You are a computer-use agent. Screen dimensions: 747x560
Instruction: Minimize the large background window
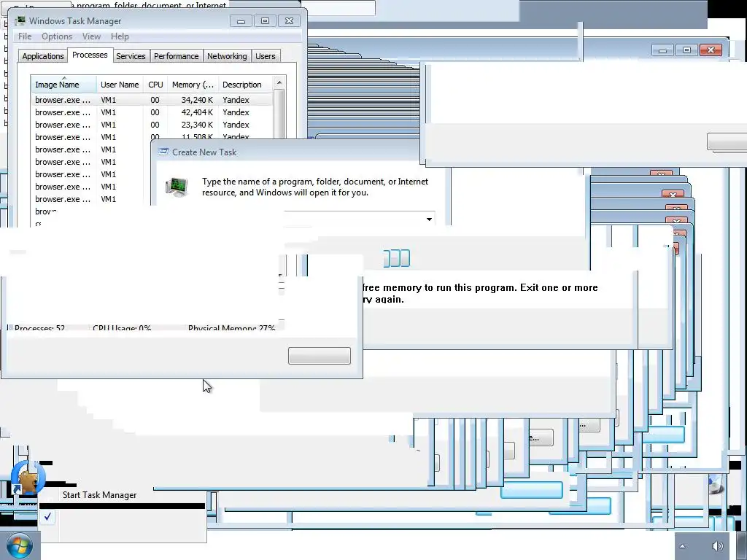point(662,50)
